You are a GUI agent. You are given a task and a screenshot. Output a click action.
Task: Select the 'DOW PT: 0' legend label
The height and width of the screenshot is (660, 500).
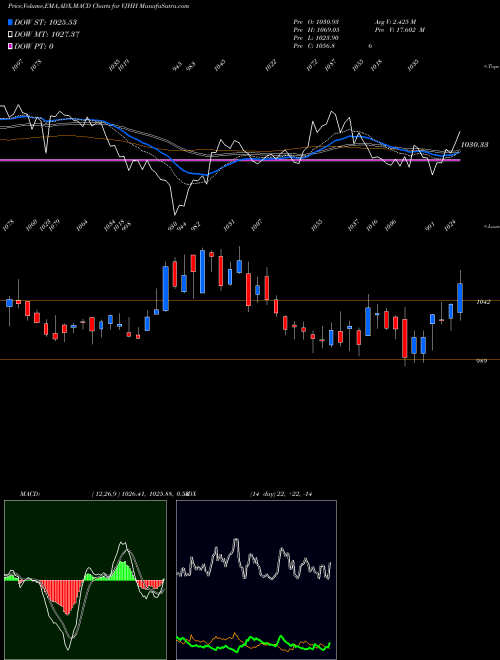pyautogui.click(x=34, y=46)
